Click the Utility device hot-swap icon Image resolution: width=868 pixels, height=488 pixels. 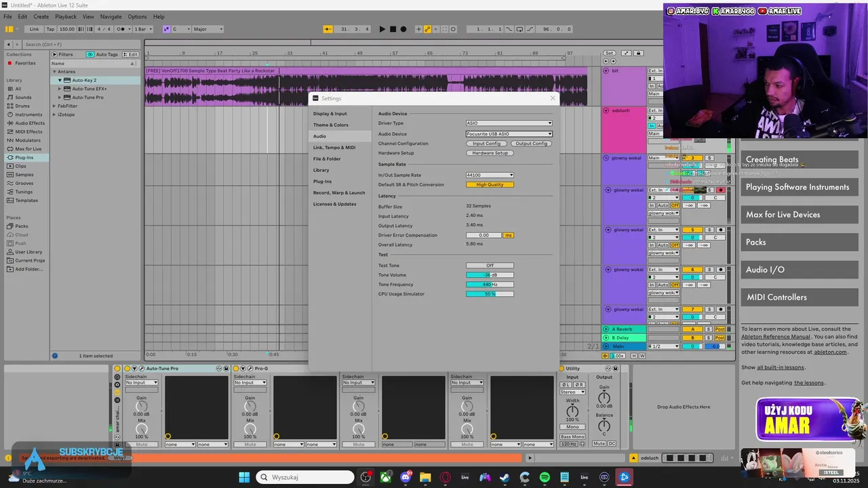pos(608,369)
